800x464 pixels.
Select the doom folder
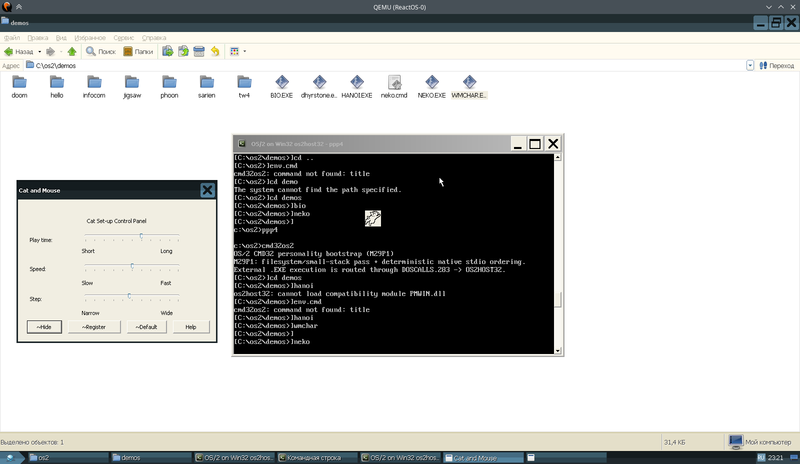pyautogui.click(x=19, y=87)
